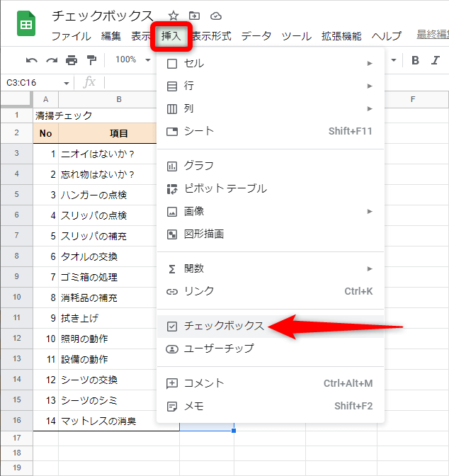449x476 pixels.
Task: Click the グラフ chart icon
Action: pos(172,166)
